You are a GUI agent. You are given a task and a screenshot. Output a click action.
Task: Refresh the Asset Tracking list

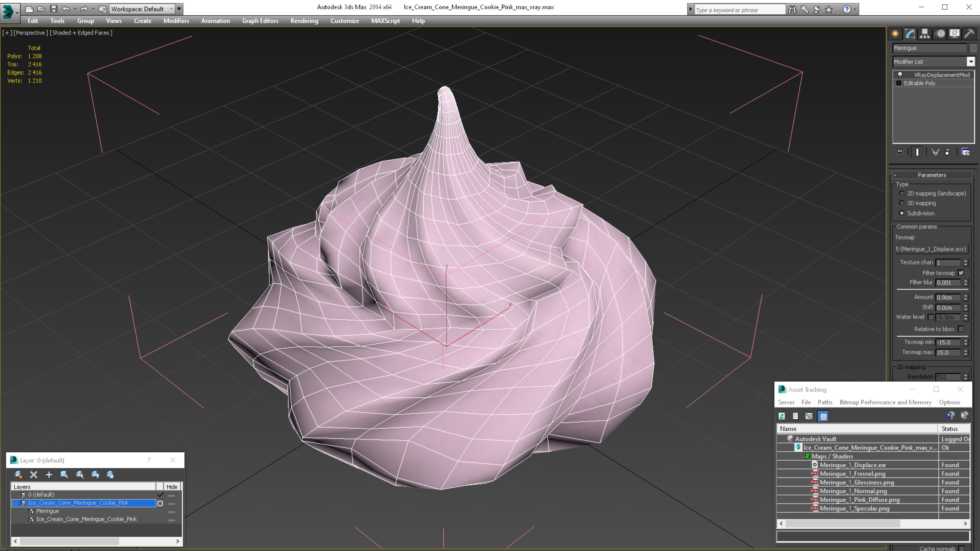click(782, 416)
